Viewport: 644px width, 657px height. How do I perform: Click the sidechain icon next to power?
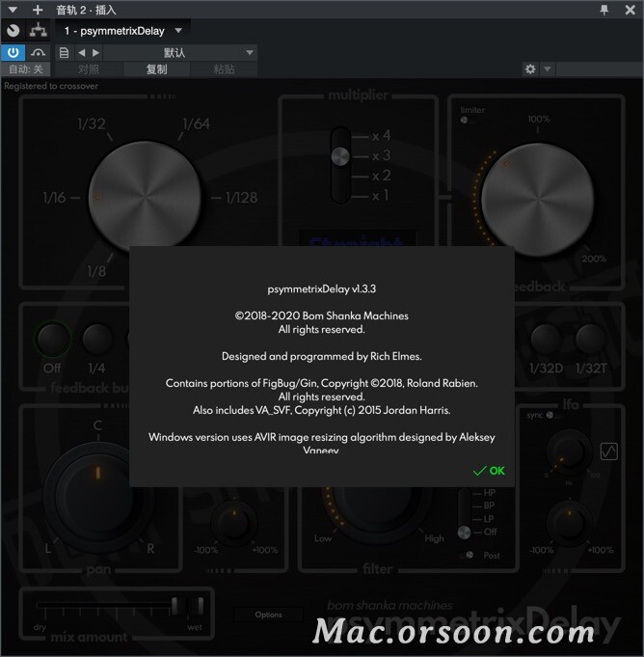(39, 53)
